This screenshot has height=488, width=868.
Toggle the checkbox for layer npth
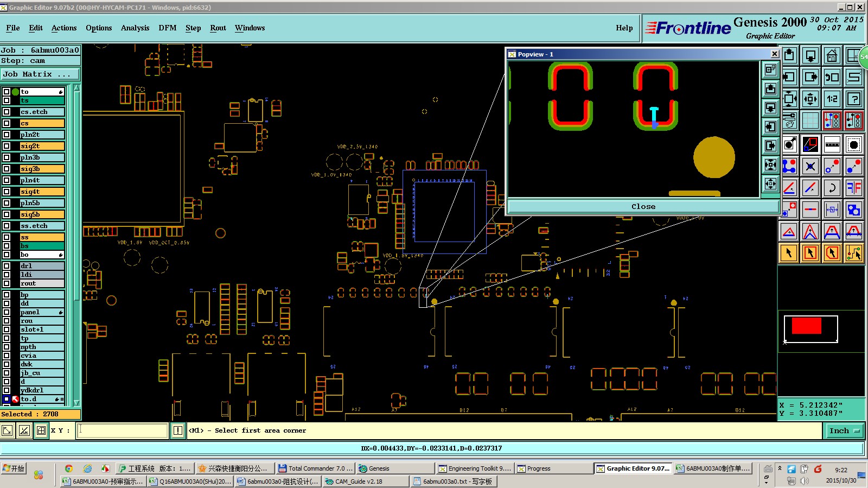7,347
